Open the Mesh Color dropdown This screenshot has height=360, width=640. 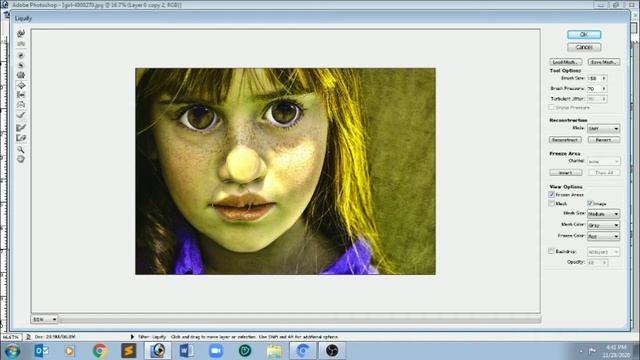coord(603,225)
